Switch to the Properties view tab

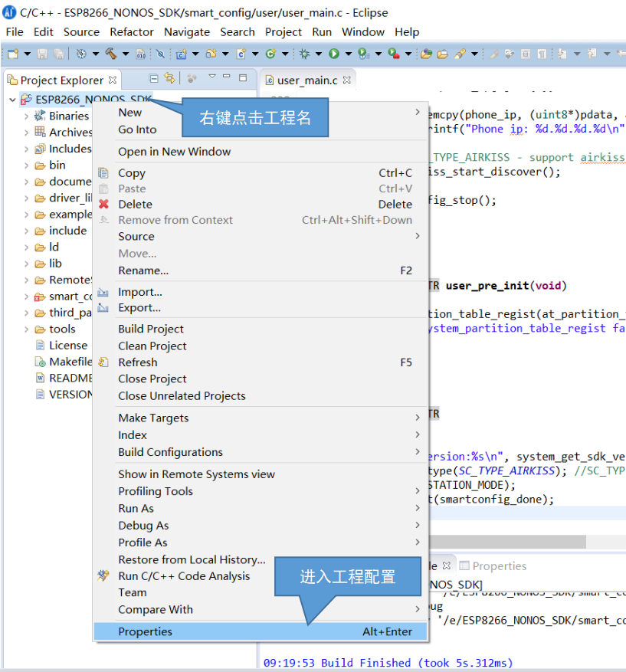(493, 565)
